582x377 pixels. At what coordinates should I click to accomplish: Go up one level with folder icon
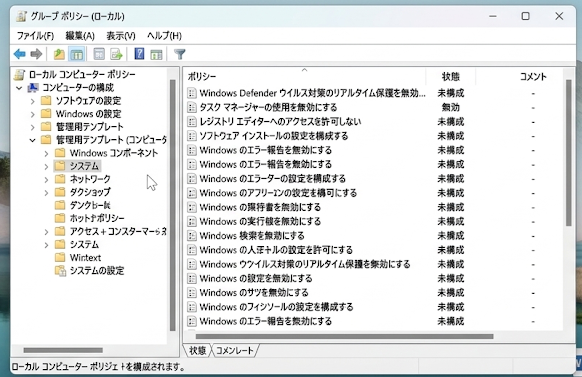(x=59, y=54)
